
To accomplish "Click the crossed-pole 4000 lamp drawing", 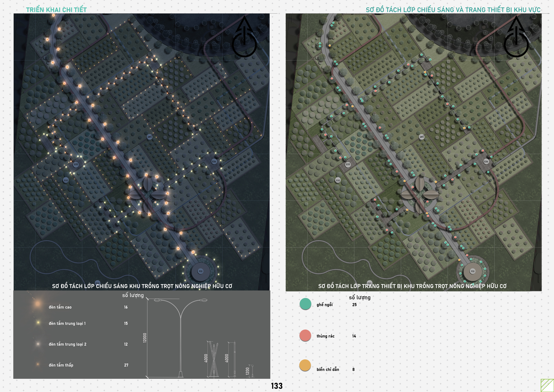I will (x=214, y=360).
